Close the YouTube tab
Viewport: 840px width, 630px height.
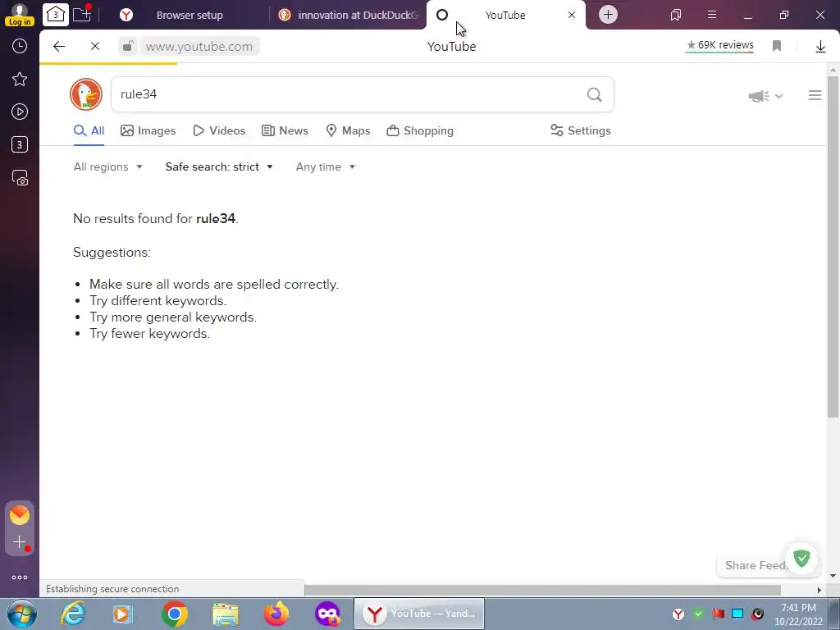(x=572, y=15)
